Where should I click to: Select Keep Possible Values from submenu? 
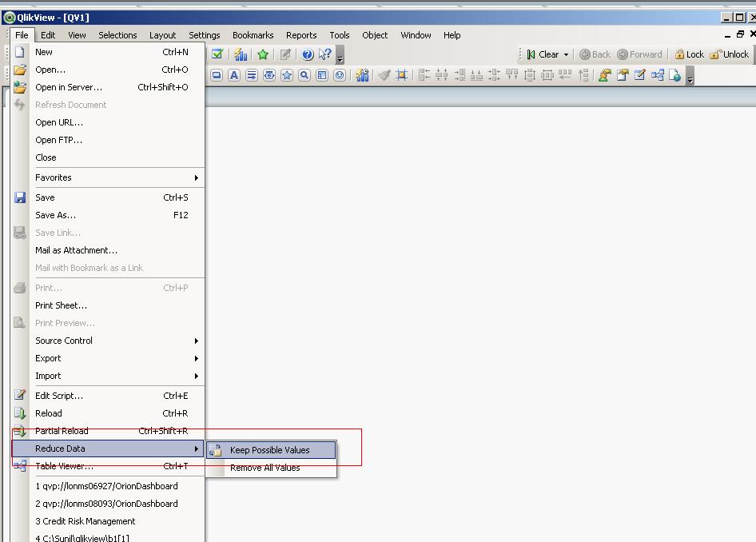tap(269, 450)
